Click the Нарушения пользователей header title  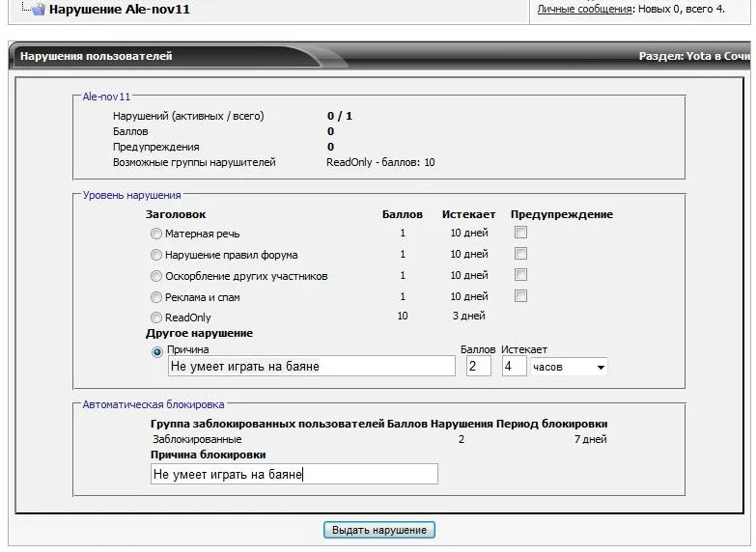click(x=96, y=56)
